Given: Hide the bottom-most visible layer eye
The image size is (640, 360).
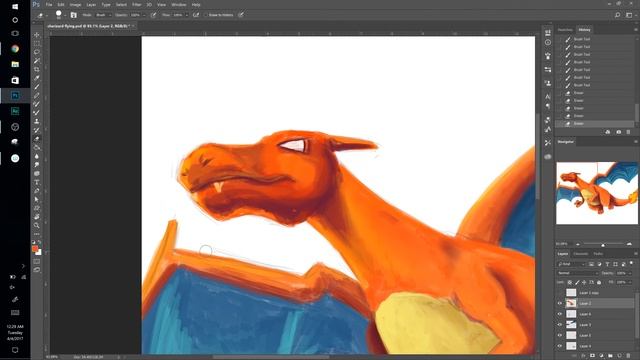Looking at the screenshot, I should point(560,346).
